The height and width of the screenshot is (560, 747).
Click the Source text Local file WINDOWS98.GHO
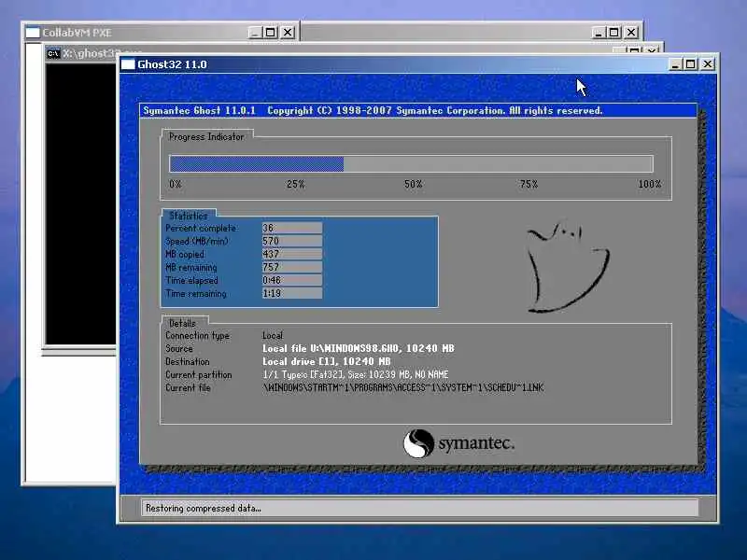point(359,348)
